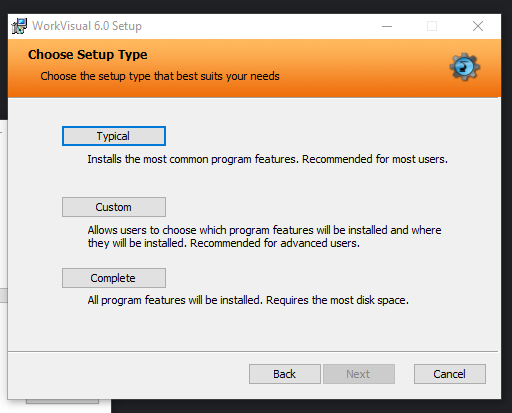The width and height of the screenshot is (512, 413).
Task: Click the background window edge at the left
Action: pyautogui.click(x=3, y=211)
